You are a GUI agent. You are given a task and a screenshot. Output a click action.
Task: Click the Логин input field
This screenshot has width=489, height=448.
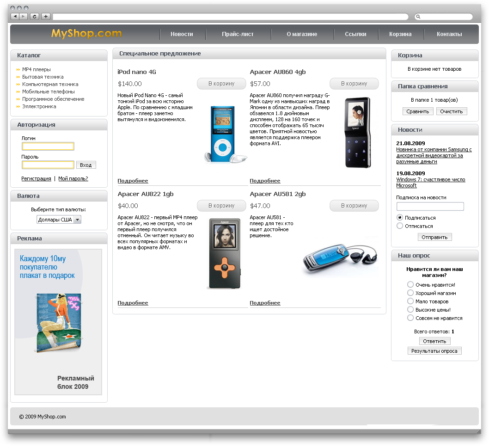(48, 146)
